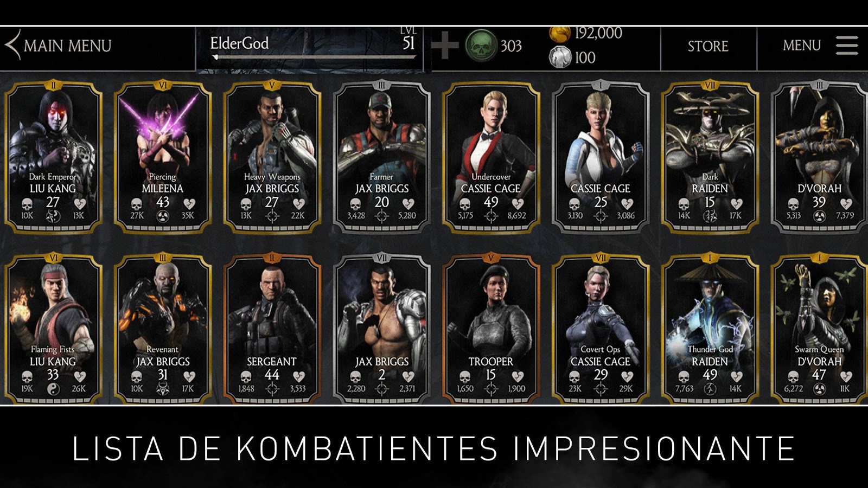This screenshot has width=868, height=488.
Task: Tap the plus icon to add souls
Action: coord(445,45)
